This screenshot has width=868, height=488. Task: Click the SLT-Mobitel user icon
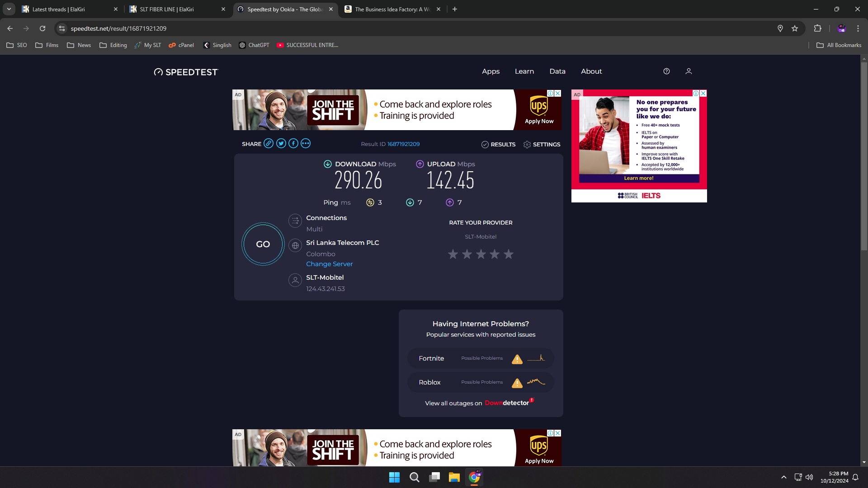tap(295, 280)
